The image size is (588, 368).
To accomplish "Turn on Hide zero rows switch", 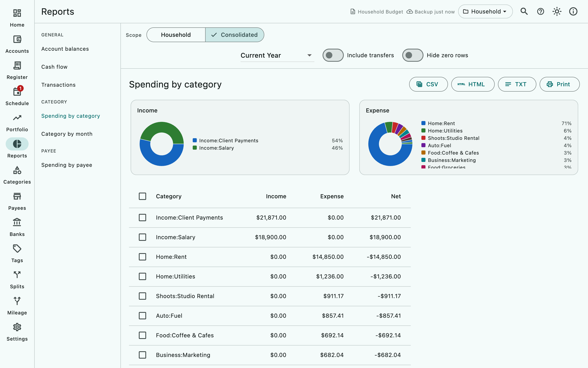I will pos(413,55).
